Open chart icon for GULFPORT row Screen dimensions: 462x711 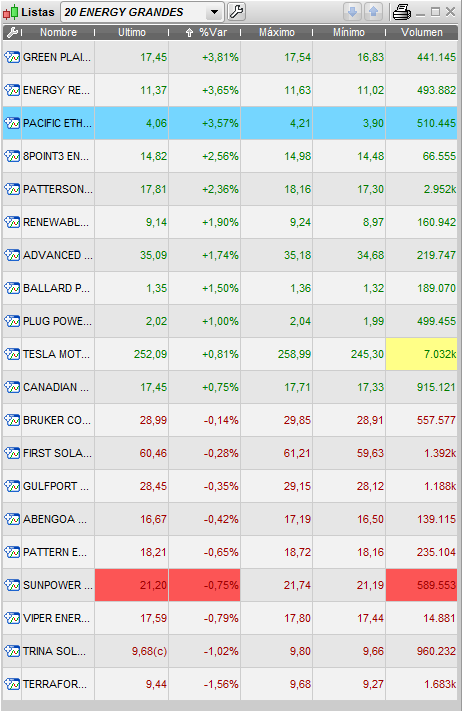tap(12, 486)
